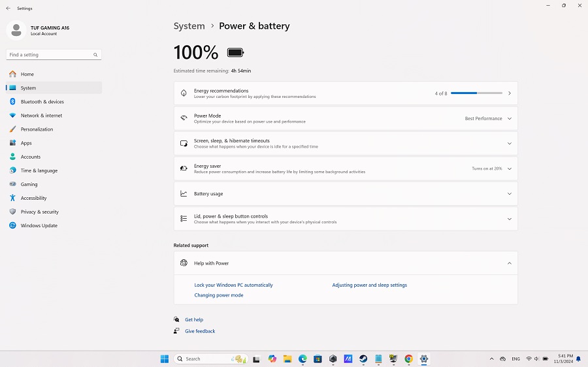Click the Find a setting search box
Image resolution: width=588 pixels, height=367 pixels.
tap(50, 55)
